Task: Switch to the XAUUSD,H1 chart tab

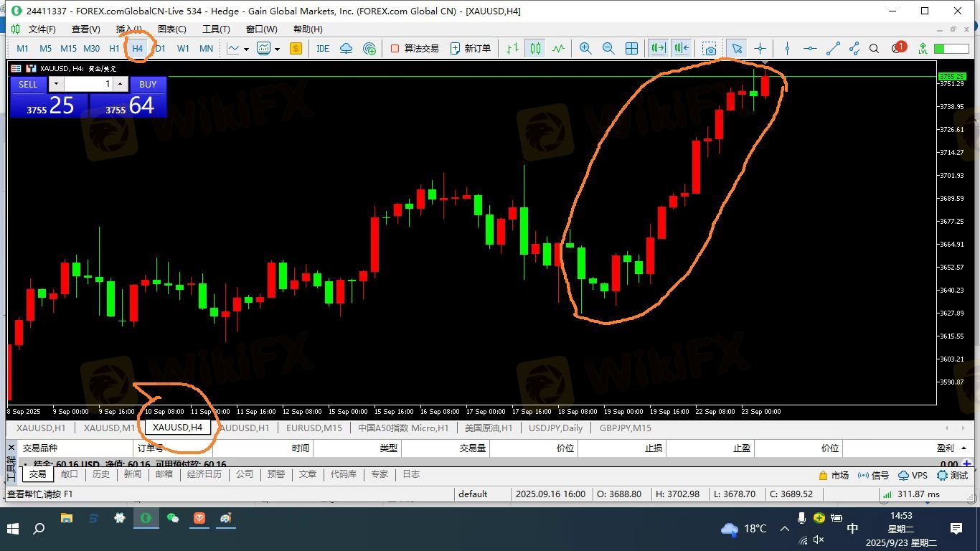Action: (41, 428)
